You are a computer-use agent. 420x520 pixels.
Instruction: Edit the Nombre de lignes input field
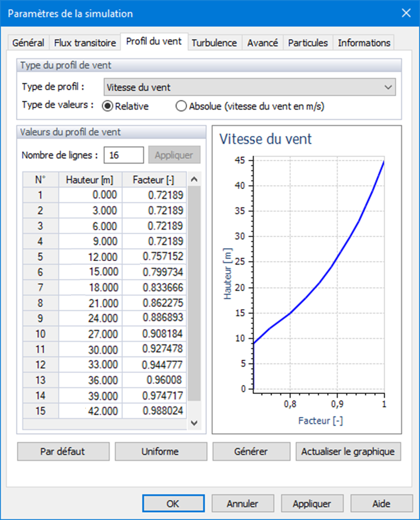(x=123, y=155)
